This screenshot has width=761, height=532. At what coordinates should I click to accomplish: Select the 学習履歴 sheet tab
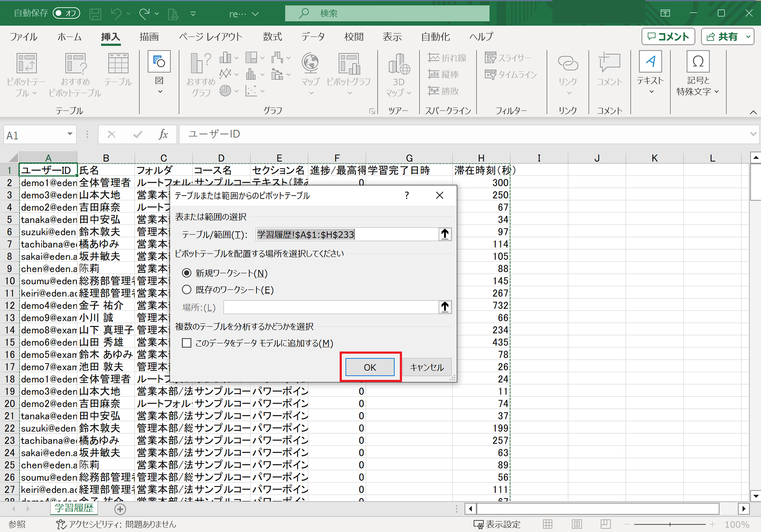click(74, 508)
